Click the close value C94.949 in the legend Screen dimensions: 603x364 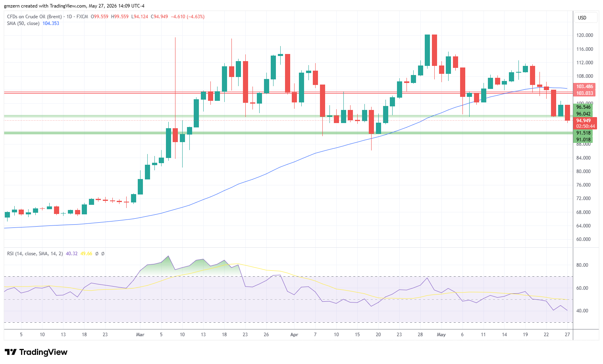point(160,17)
